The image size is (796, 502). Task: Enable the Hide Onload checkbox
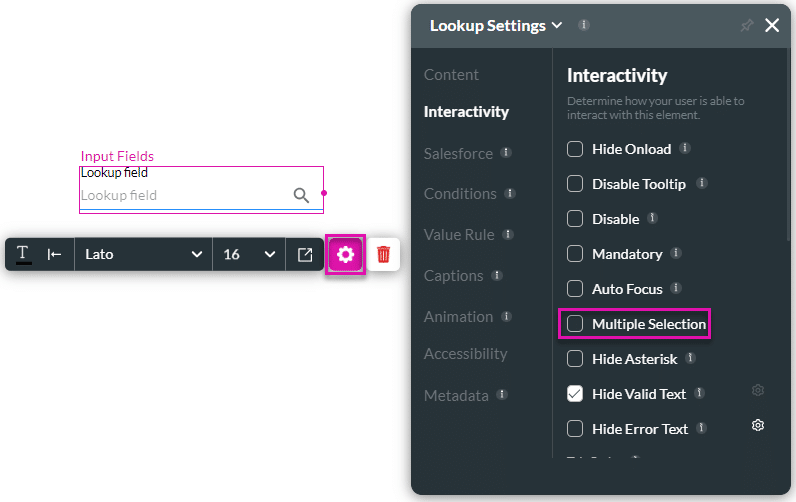point(575,149)
